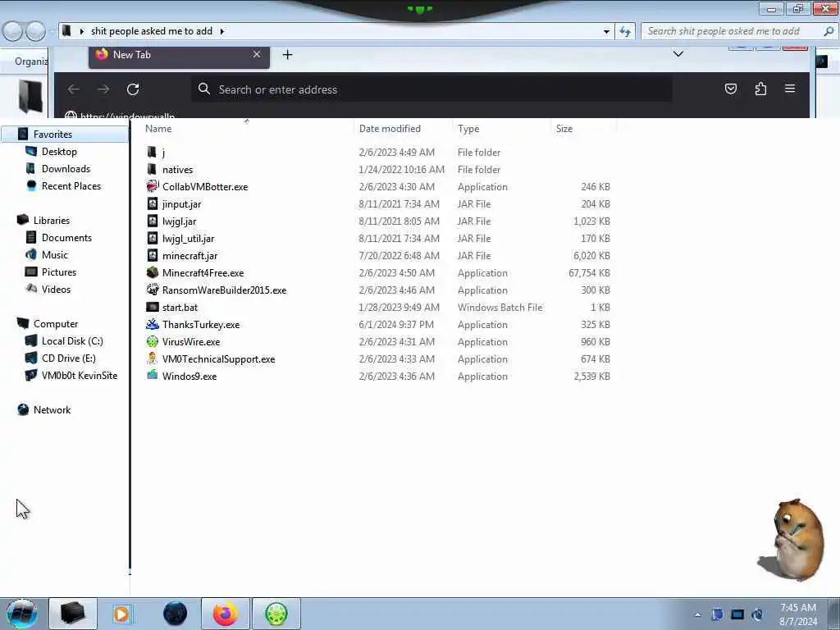
Task: Click the system tray network monitor icon
Action: tap(737, 614)
